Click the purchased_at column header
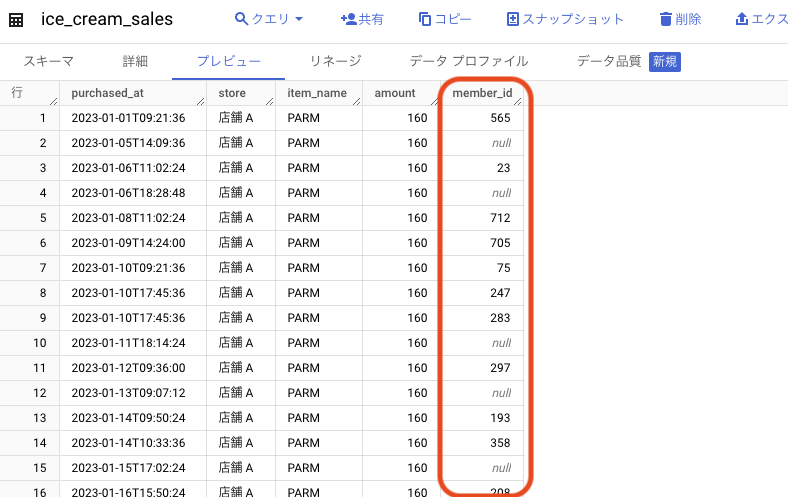 [x=108, y=93]
